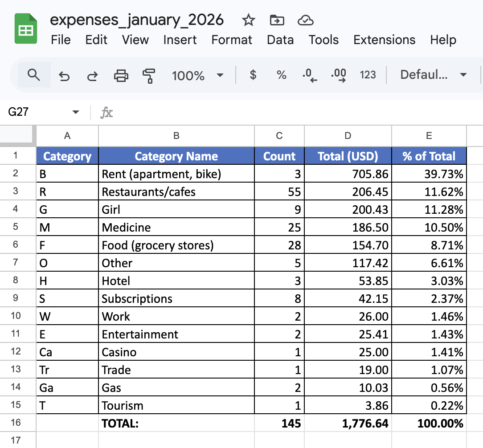The image size is (483, 448).
Task: Click the Google Sheets home icon
Action: tap(26, 29)
